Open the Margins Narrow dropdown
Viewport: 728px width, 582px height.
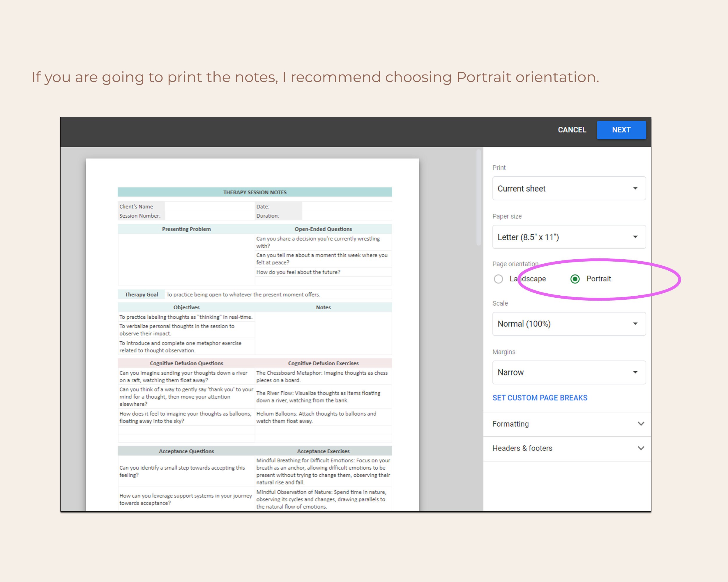coord(569,372)
